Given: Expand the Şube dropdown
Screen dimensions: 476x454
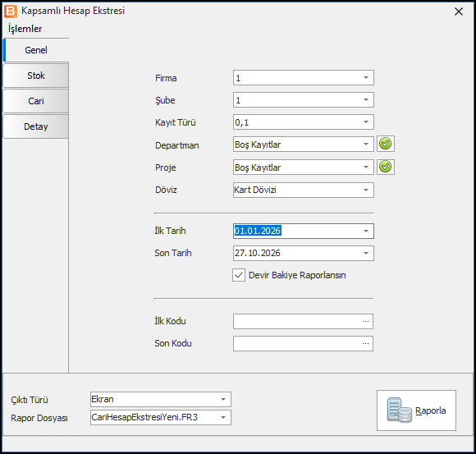Looking at the screenshot, I should pos(366,100).
